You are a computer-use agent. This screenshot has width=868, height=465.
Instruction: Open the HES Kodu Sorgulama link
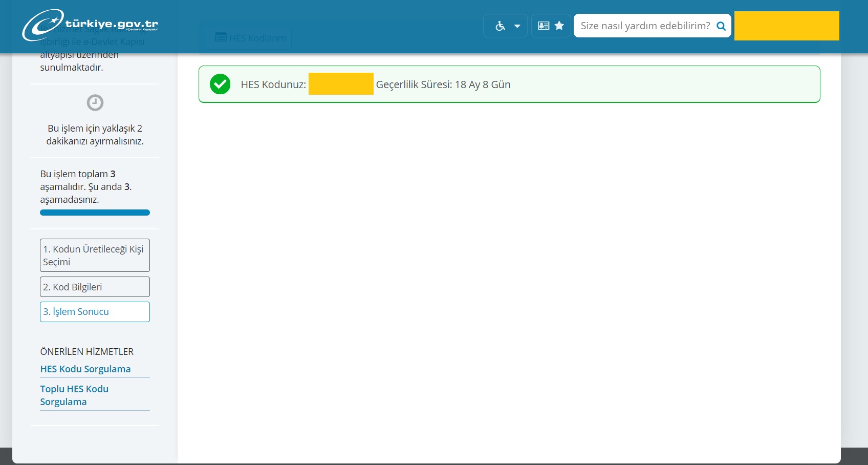pyautogui.click(x=85, y=369)
